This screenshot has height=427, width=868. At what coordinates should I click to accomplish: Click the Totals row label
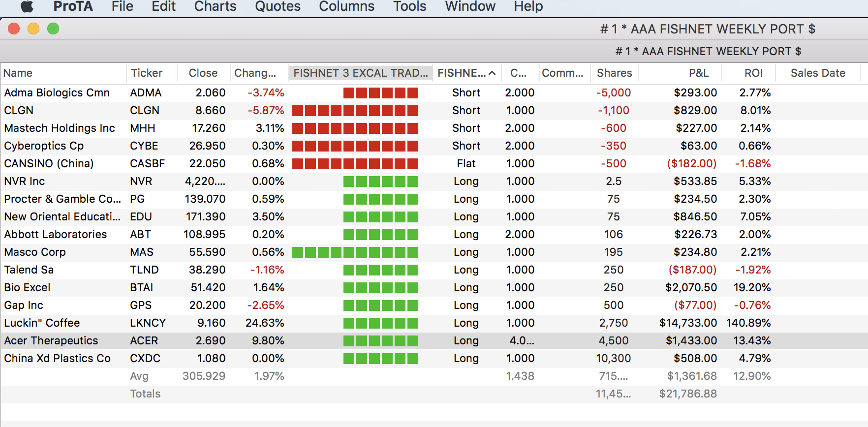click(x=145, y=394)
